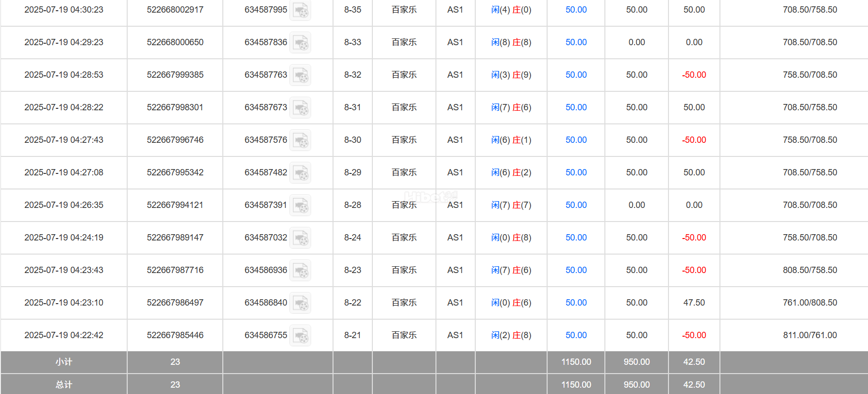Click blue 50.00 amount in round 8-33 row
This screenshot has width=868, height=394.
[x=576, y=42]
